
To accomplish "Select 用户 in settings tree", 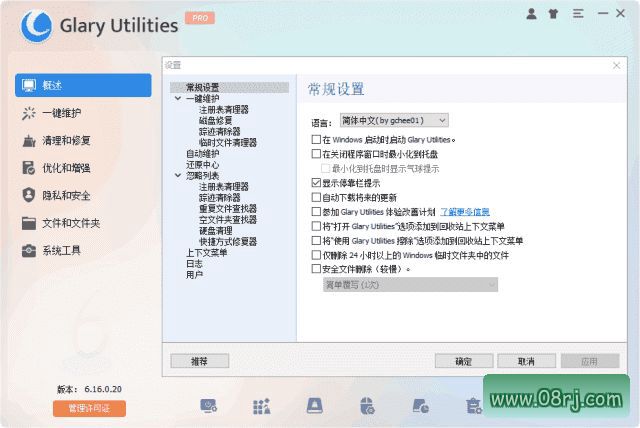I will coord(194,275).
